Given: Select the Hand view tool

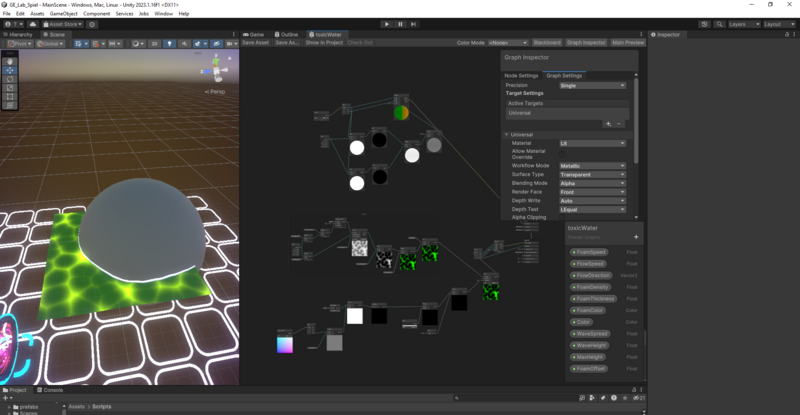Looking at the screenshot, I should click(x=10, y=61).
